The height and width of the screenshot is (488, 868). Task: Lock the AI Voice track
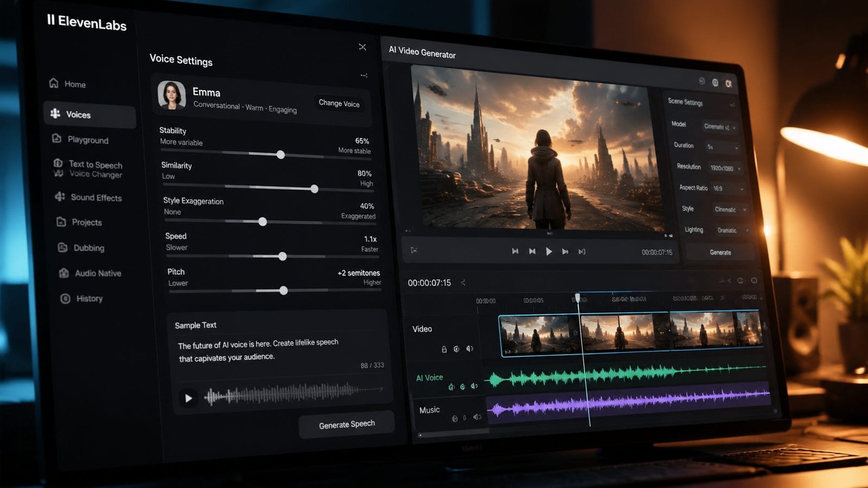click(x=451, y=387)
